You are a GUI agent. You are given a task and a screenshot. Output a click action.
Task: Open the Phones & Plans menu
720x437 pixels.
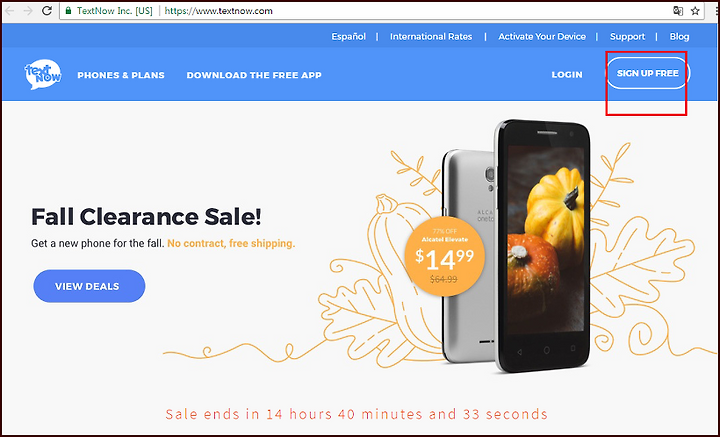point(121,75)
